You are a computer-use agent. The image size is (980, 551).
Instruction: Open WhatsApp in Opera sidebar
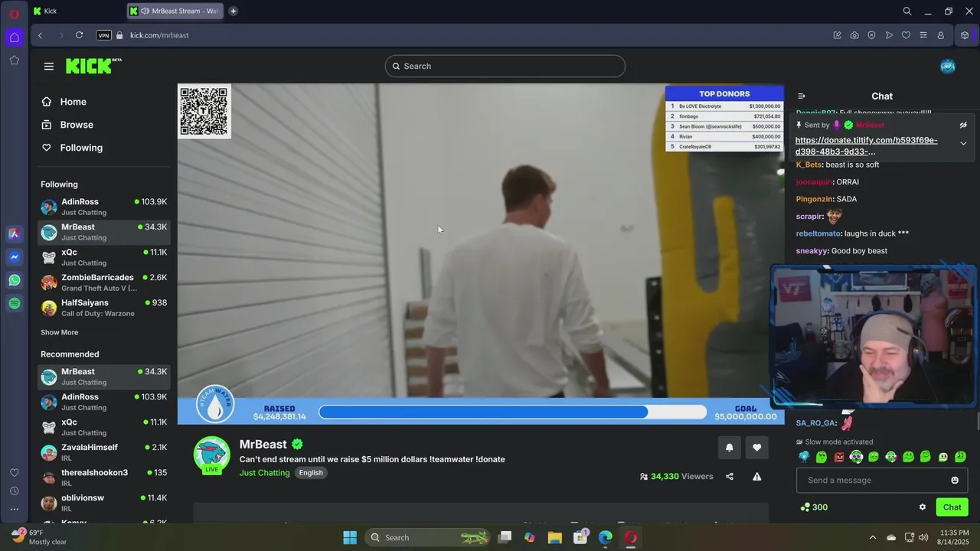click(15, 280)
